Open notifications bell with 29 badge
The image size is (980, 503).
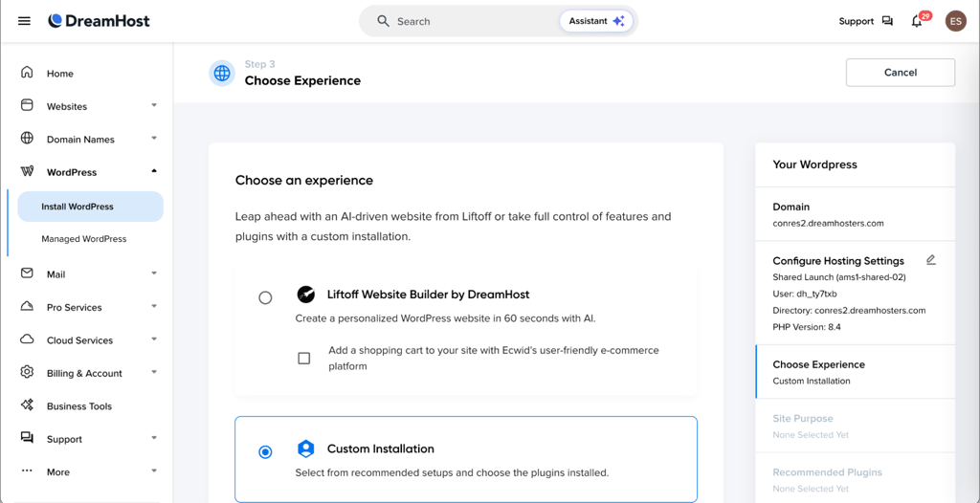[918, 20]
